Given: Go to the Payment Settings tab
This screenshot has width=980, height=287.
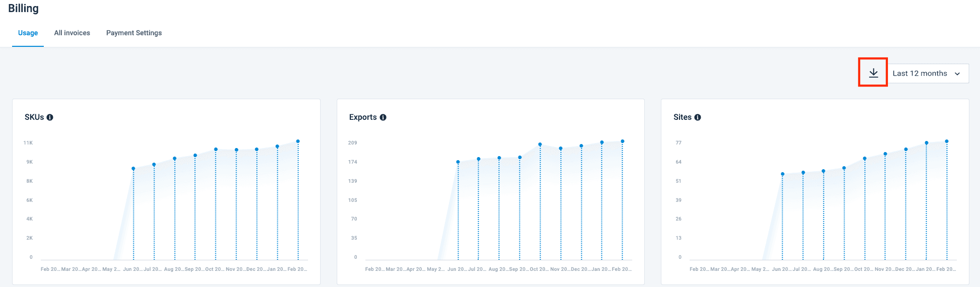Looking at the screenshot, I should pos(134,33).
